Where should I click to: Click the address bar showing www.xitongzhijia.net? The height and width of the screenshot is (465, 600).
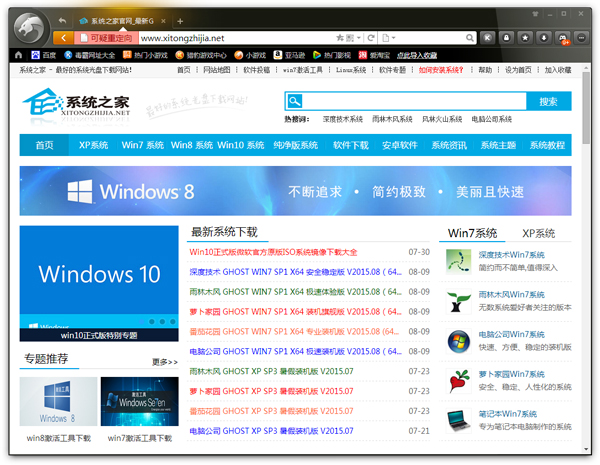click(235, 38)
